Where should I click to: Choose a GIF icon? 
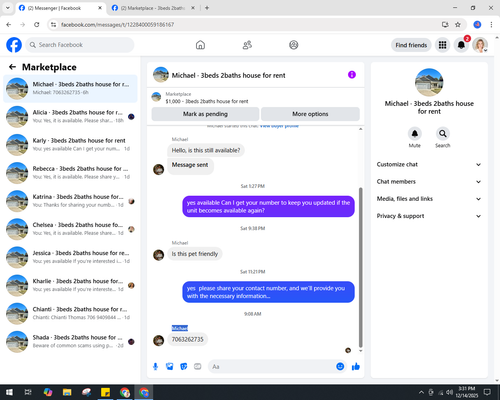[x=198, y=367]
